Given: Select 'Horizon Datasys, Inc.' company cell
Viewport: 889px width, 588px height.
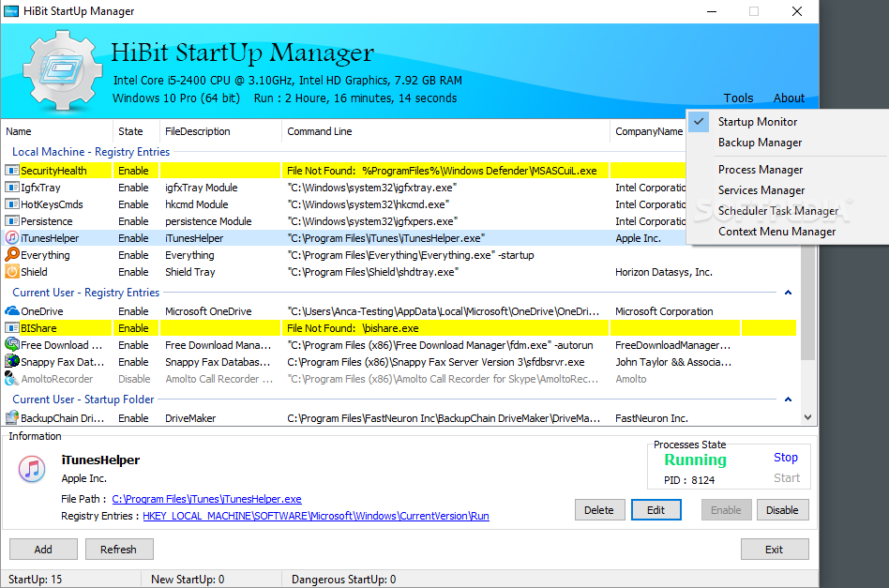Looking at the screenshot, I should 663,272.
